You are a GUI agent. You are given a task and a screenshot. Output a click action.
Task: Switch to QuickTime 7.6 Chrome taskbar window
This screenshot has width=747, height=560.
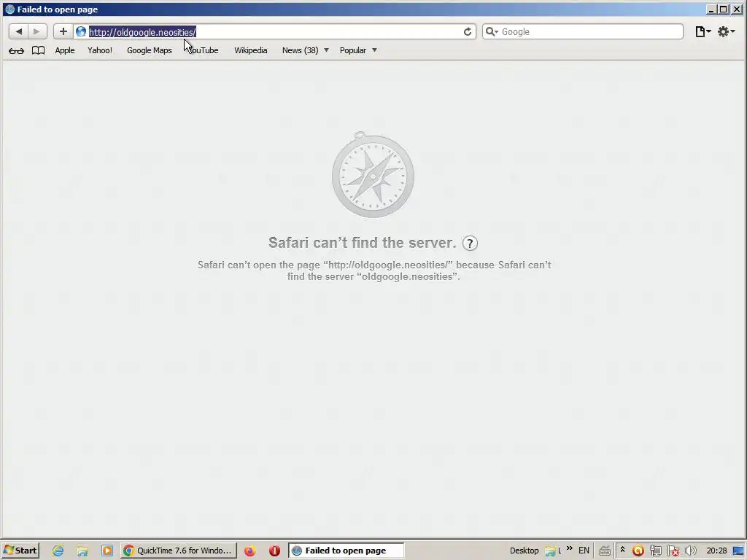tap(178, 551)
